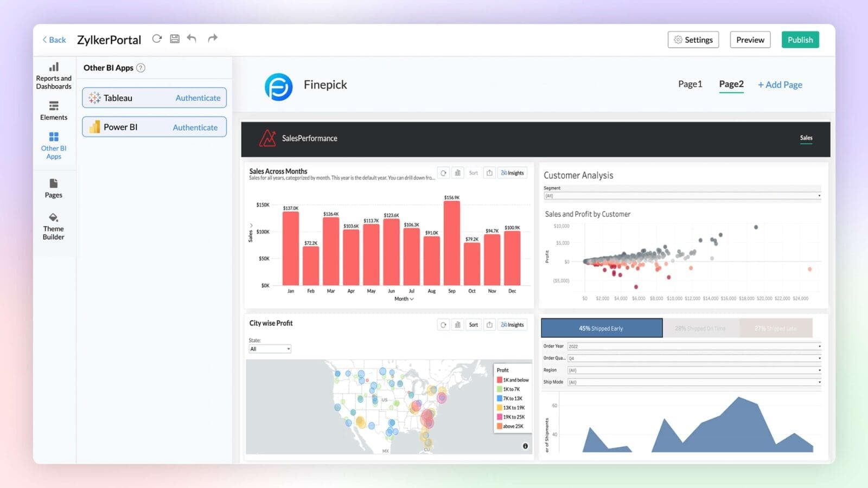Image resolution: width=868 pixels, height=488 pixels.
Task: Click the Sep bar in sales chart
Action: point(452,243)
